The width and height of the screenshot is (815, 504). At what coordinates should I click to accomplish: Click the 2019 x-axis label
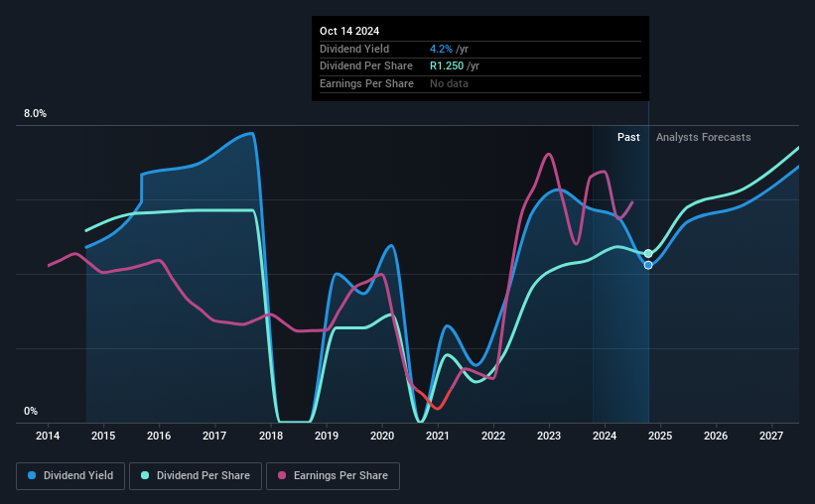[x=327, y=436]
